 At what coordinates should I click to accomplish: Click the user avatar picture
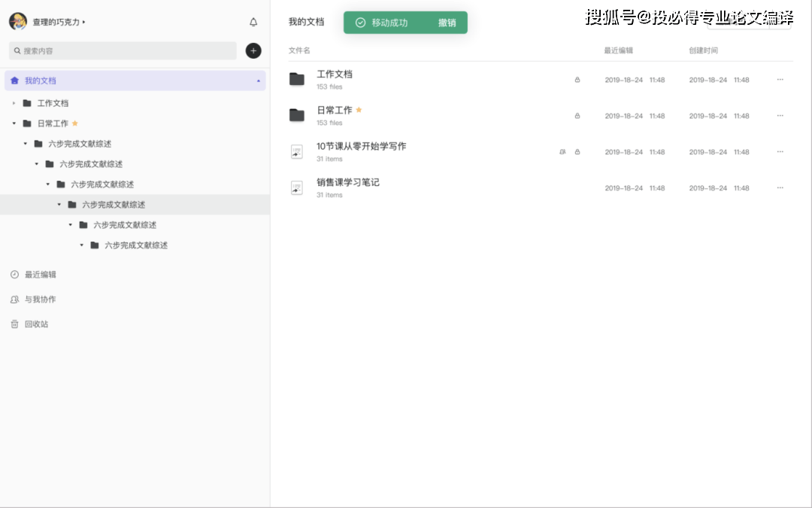[18, 22]
